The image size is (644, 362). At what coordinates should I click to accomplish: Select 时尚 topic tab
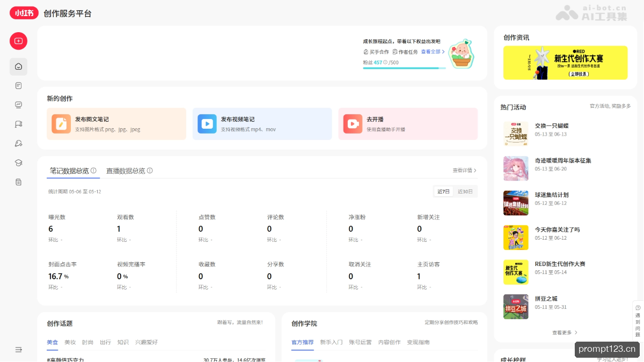click(x=87, y=342)
